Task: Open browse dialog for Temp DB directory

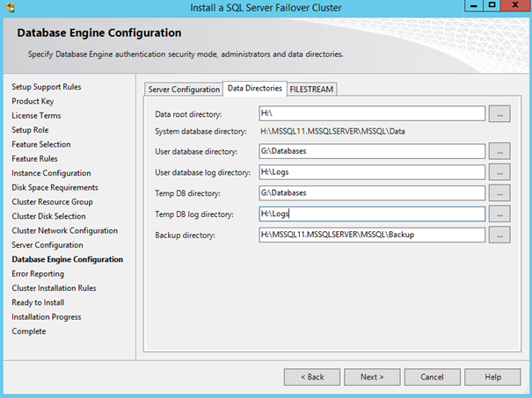Action: (x=499, y=193)
